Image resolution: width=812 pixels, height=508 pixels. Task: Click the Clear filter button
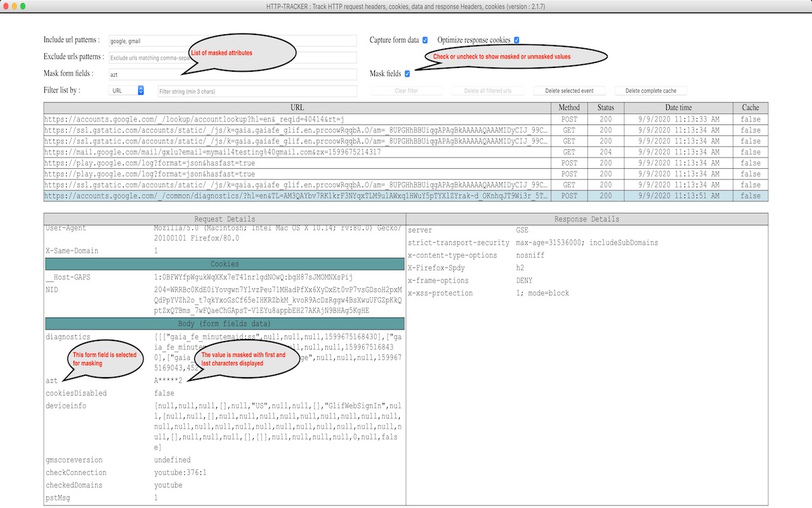[x=406, y=91]
